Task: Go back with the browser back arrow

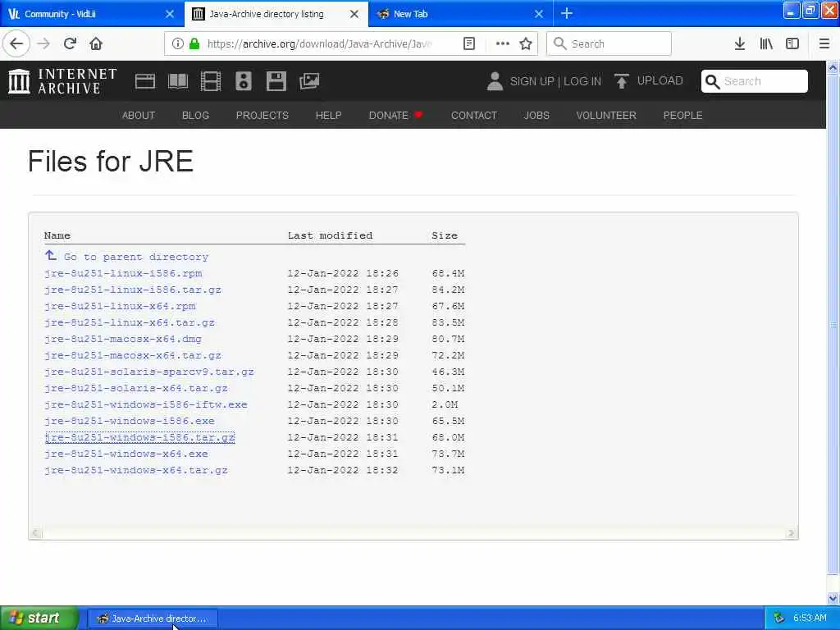Action: click(x=16, y=43)
